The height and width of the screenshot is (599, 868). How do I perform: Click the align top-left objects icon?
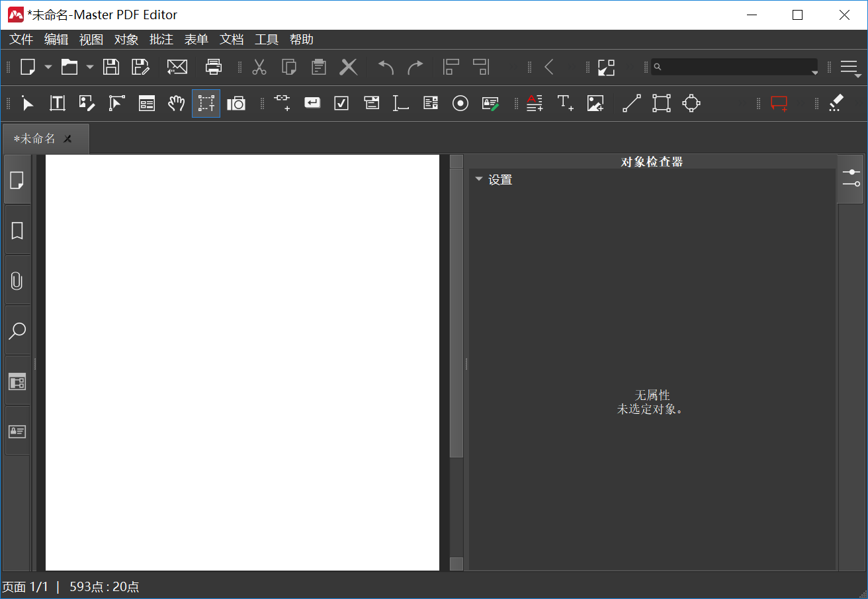(x=451, y=67)
